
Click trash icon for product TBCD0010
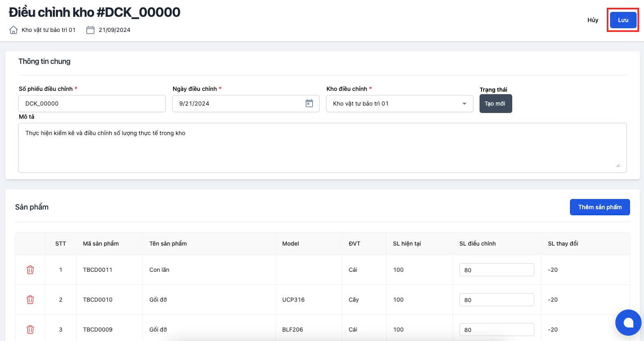coord(30,300)
